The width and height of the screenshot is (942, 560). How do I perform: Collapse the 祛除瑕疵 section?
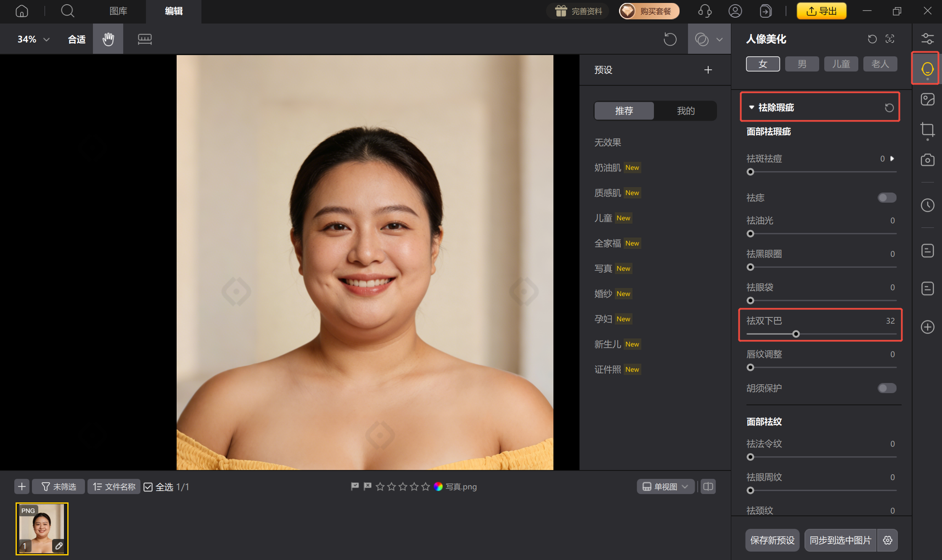[751, 108]
